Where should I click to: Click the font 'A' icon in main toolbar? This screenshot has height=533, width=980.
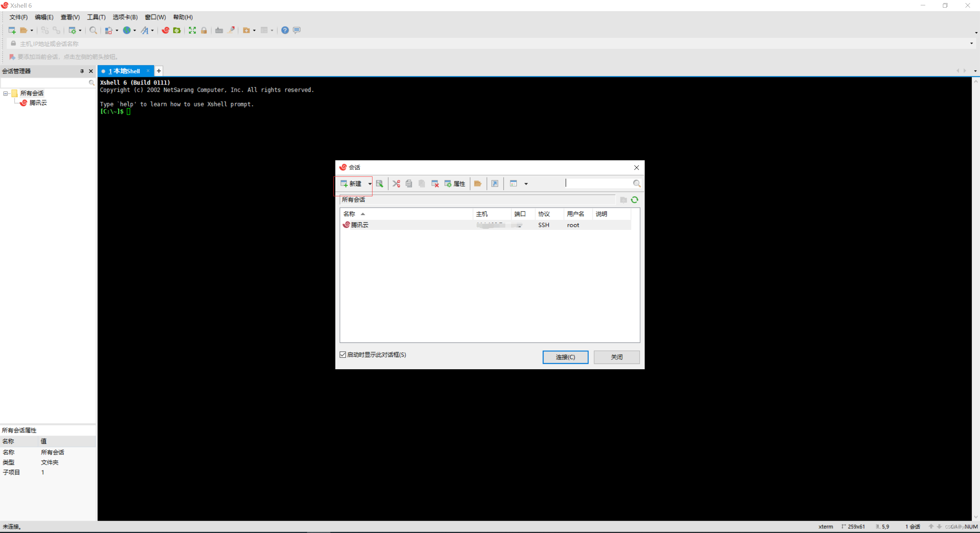coord(145,30)
